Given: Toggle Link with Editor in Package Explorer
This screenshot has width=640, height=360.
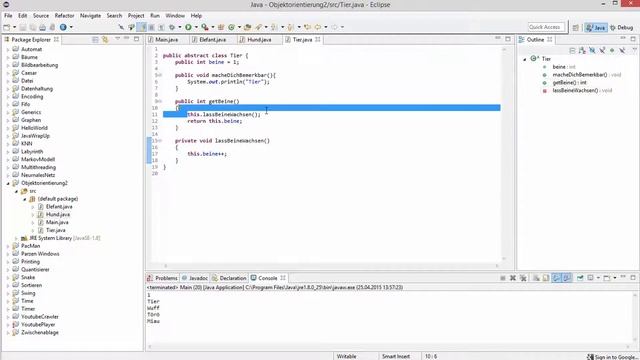Looking at the screenshot, I should tap(105, 39).
